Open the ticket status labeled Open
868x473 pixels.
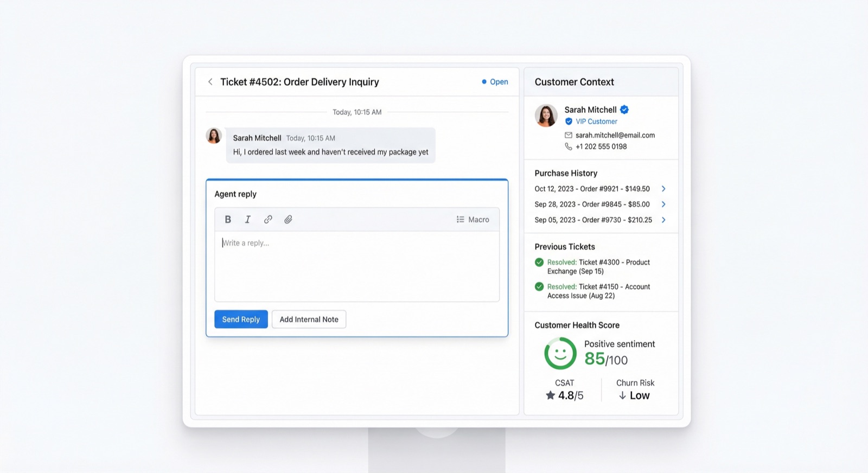click(495, 82)
